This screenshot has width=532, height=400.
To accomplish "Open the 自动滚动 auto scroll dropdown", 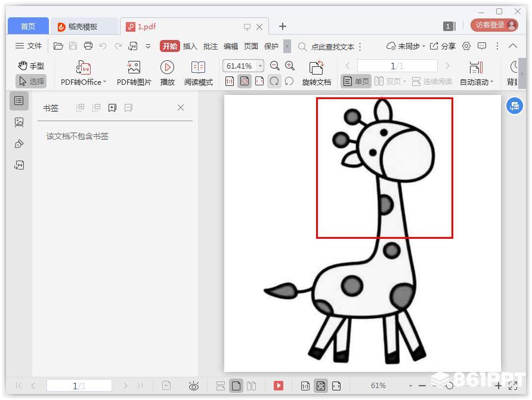I will point(477,73).
